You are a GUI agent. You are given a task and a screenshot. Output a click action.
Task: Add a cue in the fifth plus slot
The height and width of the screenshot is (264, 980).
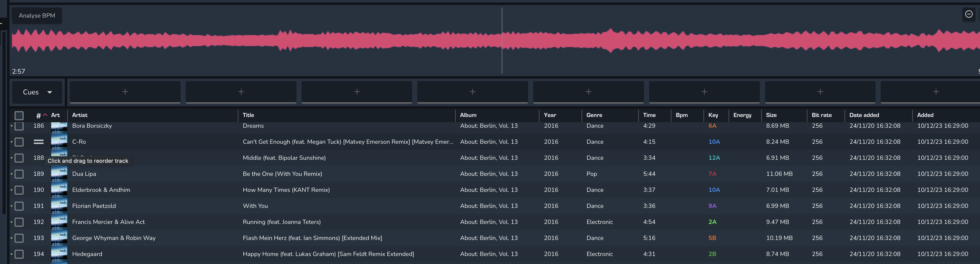coord(588,92)
